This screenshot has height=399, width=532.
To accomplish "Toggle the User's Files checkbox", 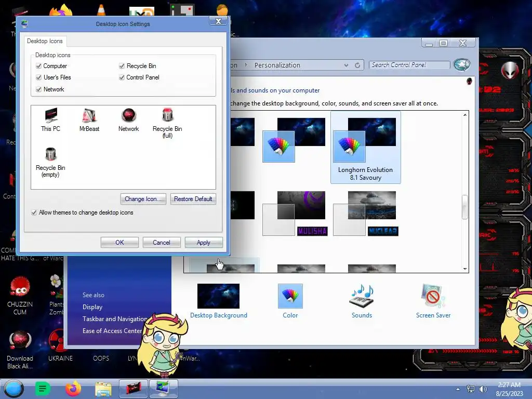I will tap(38, 77).
